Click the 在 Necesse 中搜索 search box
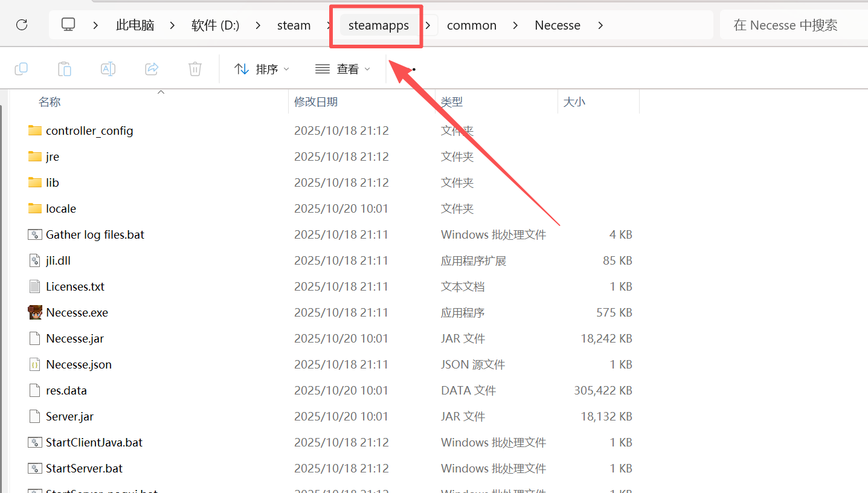Image resolution: width=868 pixels, height=493 pixels. point(791,25)
